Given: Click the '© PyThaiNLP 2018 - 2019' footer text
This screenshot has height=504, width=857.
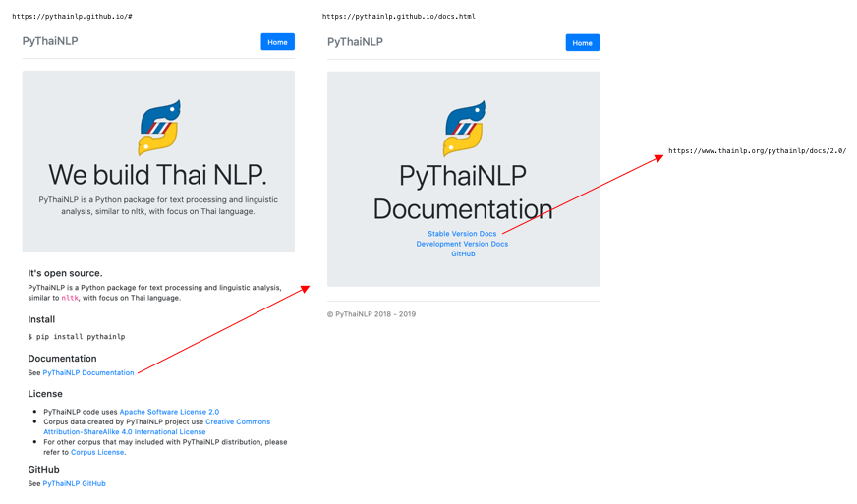Looking at the screenshot, I should [371, 314].
